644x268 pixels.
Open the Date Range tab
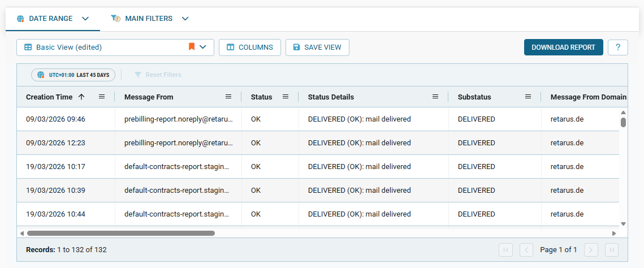point(53,19)
